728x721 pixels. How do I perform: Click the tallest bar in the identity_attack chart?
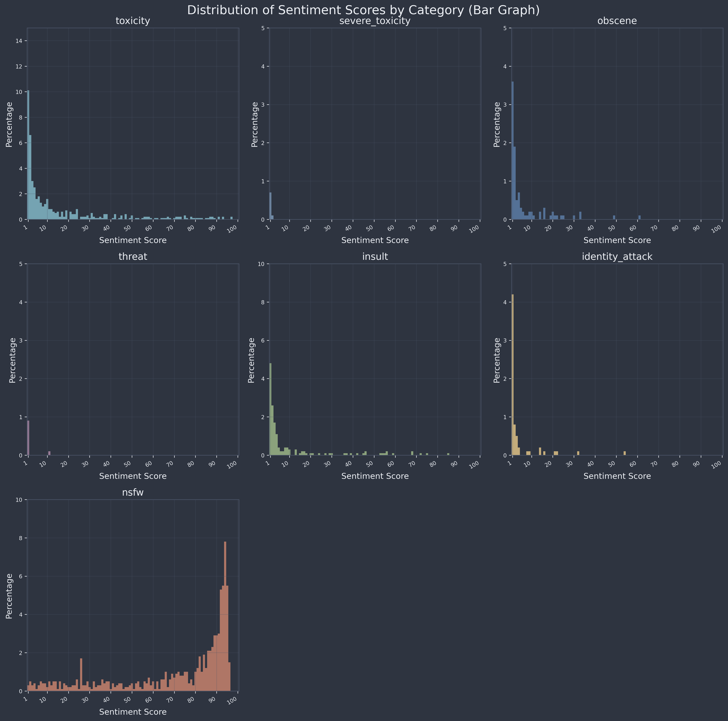click(512, 375)
